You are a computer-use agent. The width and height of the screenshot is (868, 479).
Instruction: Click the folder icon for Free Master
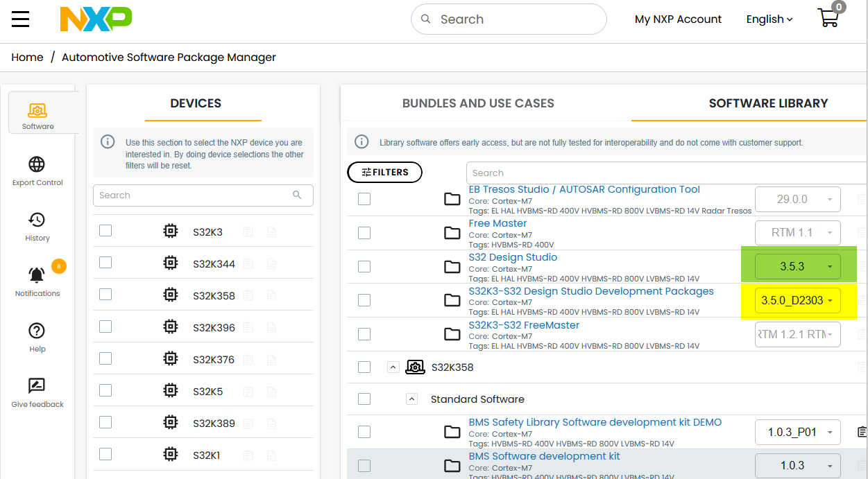click(452, 233)
